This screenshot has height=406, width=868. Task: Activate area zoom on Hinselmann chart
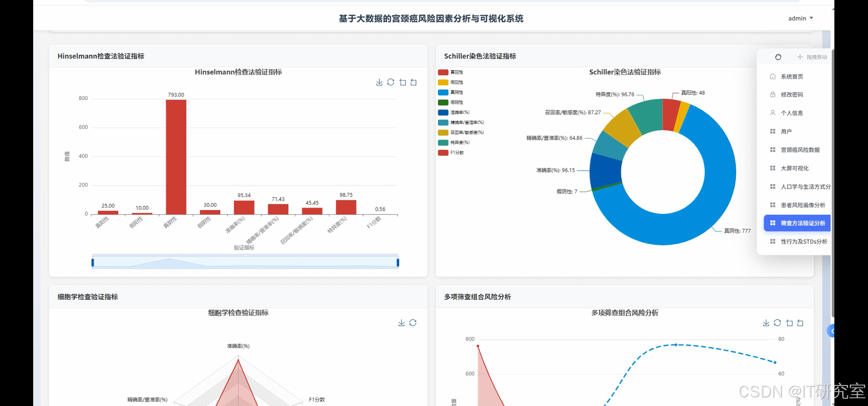(402, 82)
